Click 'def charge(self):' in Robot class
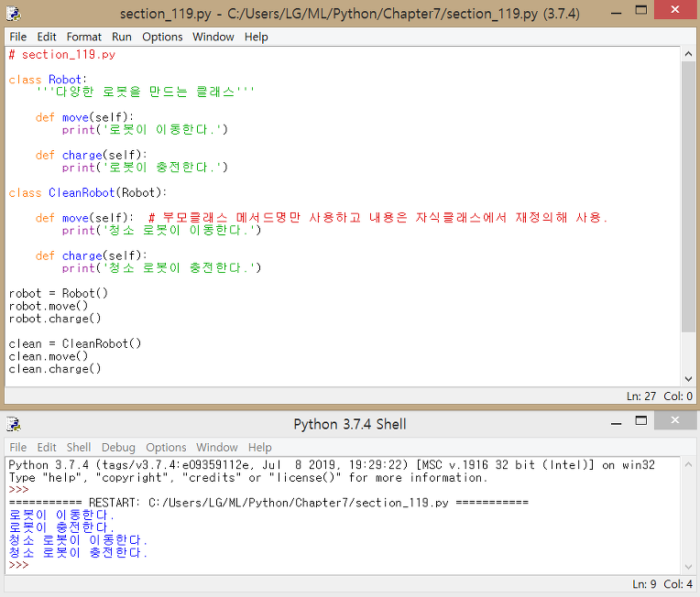Image resolution: width=700 pixels, height=597 pixels. [91, 155]
